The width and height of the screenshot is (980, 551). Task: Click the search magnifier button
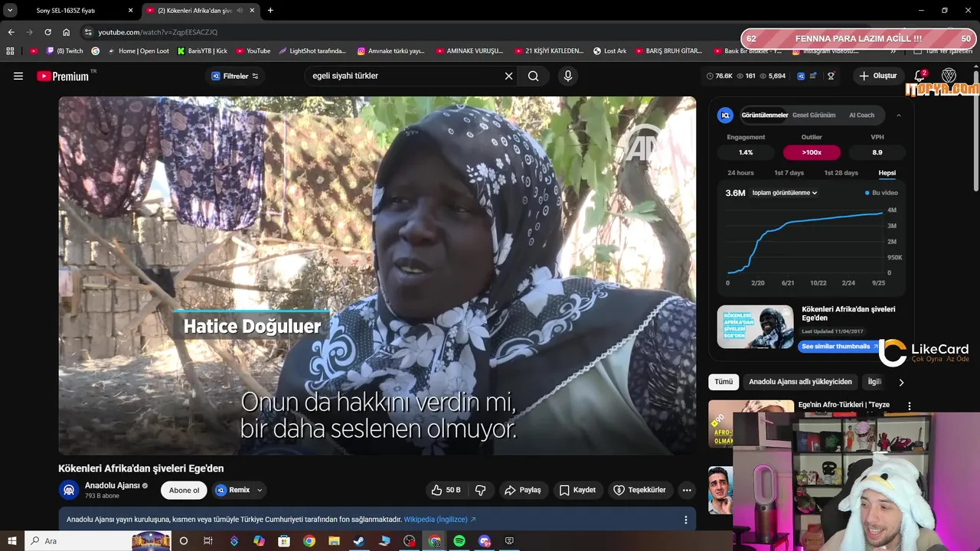pos(534,76)
